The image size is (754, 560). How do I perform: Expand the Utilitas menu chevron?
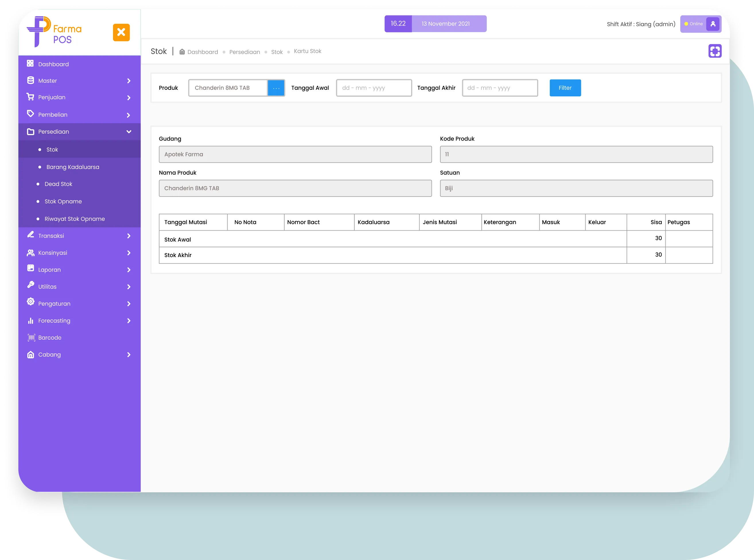point(129,287)
